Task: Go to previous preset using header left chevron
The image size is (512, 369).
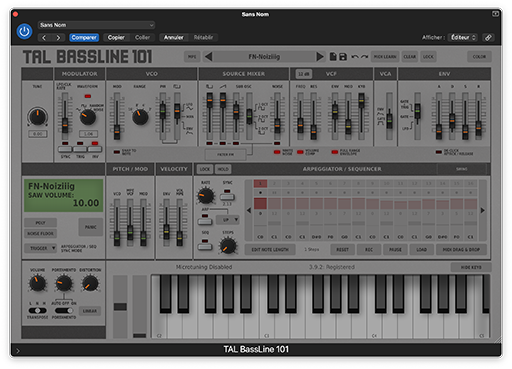Action: [44, 38]
